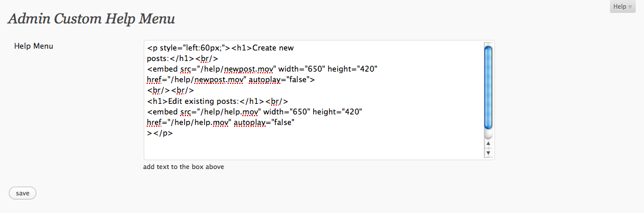Click the Help dropdown arrow triangle
Viewport: 644px width, 213px height.
tap(630, 7)
